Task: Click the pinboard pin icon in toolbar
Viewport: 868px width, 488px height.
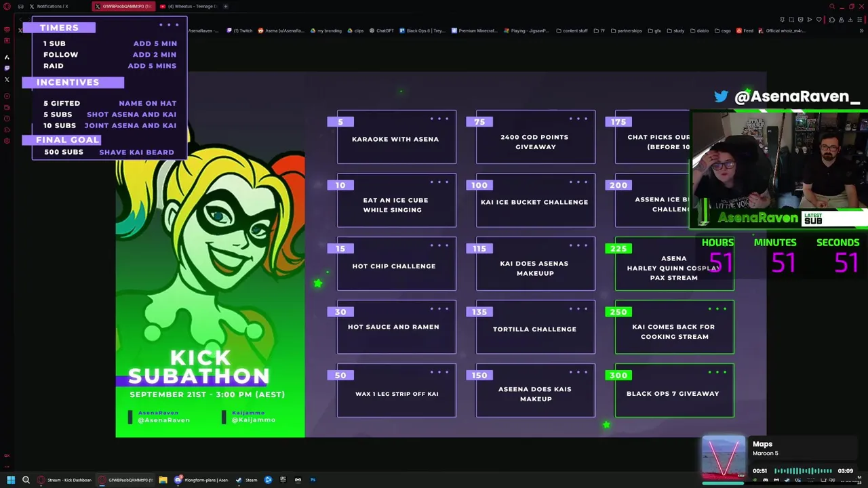Action: [782, 19]
